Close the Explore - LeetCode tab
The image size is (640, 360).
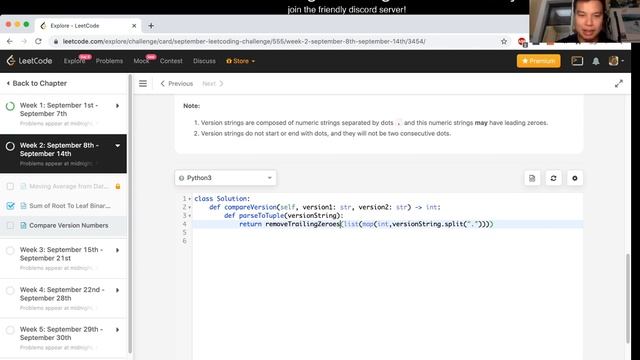tap(134, 25)
